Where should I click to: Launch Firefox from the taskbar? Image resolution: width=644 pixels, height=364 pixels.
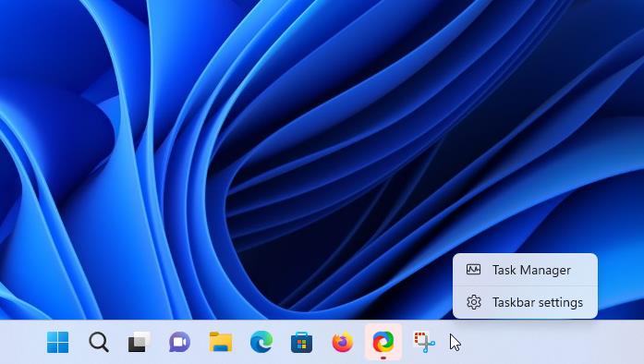(x=342, y=342)
